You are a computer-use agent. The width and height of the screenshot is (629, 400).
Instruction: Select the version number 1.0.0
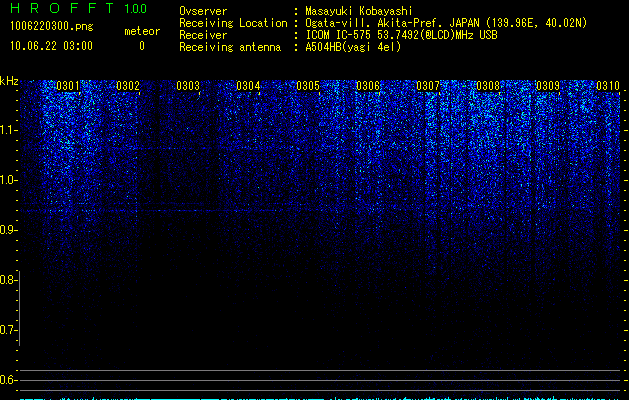pos(136,9)
